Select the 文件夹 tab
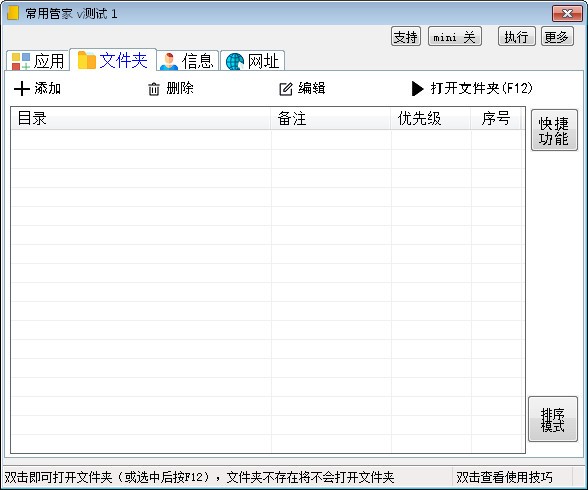This screenshot has height=490, width=588. tap(113, 60)
